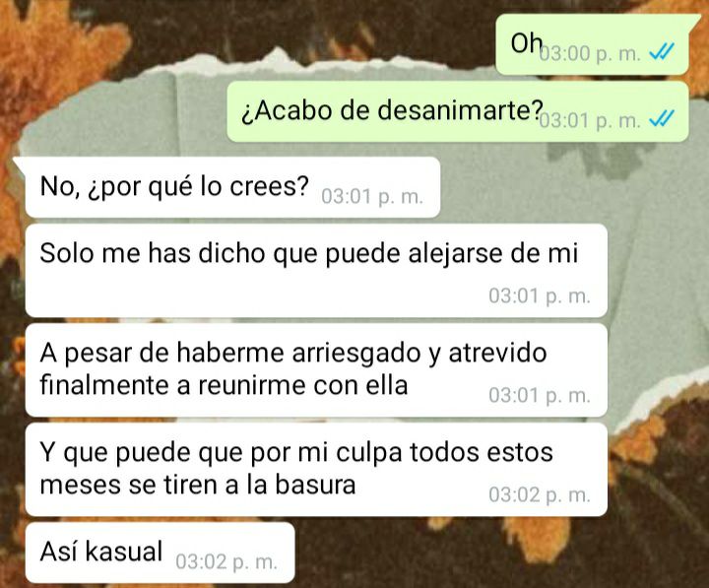The image size is (709, 588).
Task: Tap the word 'desanimarte?' in the green bubble
Action: pos(460,110)
